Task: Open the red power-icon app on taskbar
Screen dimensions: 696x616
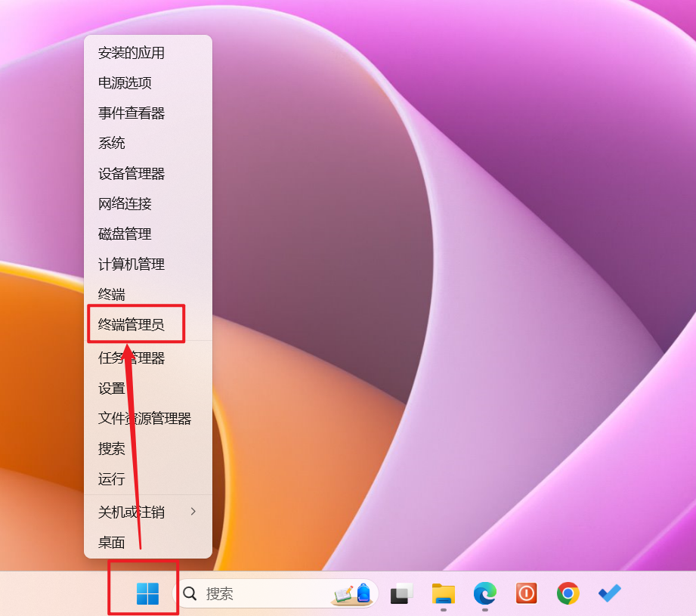Action: pyautogui.click(x=527, y=593)
